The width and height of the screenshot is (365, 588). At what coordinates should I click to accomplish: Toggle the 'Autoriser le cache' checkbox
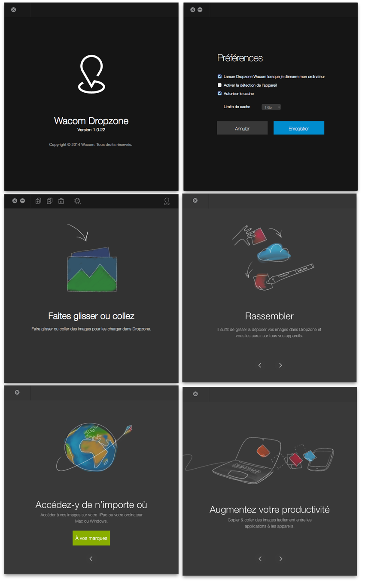coord(219,93)
